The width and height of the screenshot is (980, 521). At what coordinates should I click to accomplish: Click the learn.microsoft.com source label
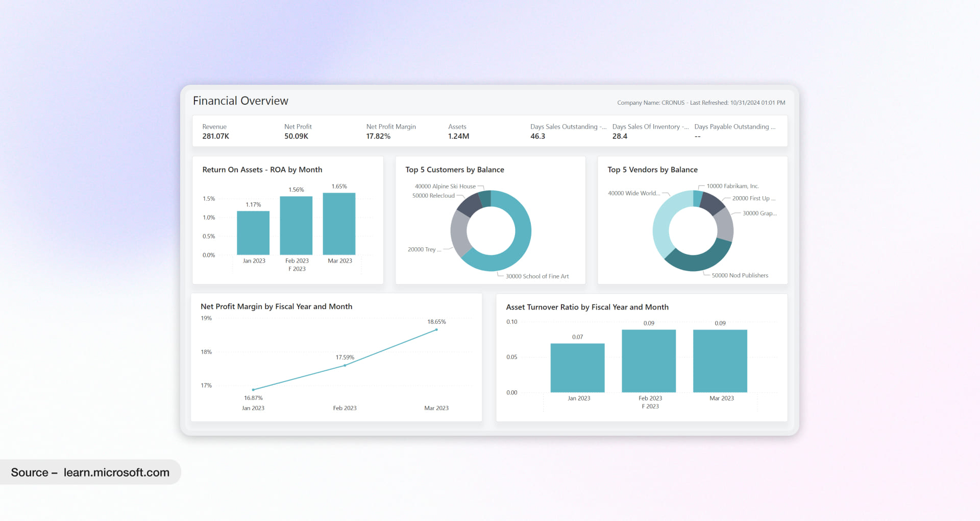tap(116, 472)
